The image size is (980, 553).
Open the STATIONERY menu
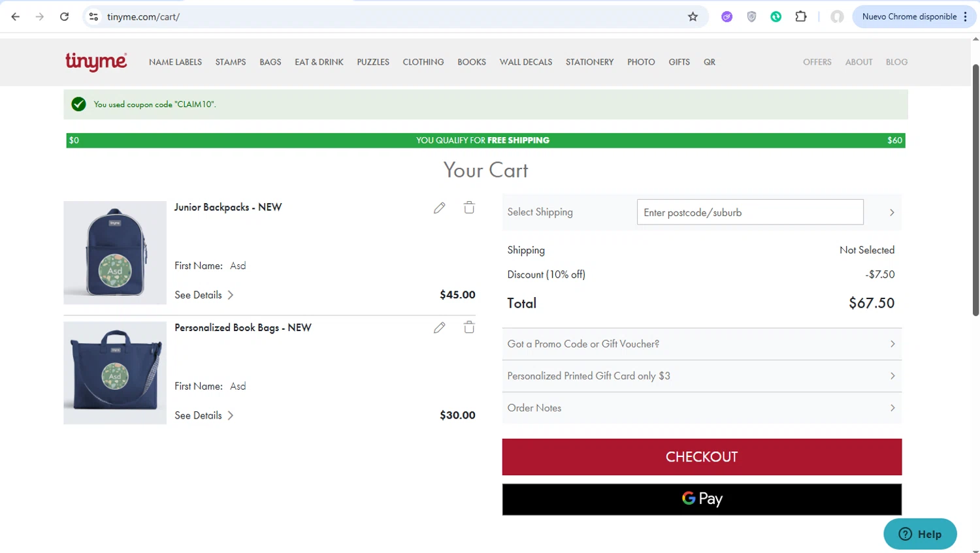[x=590, y=62]
